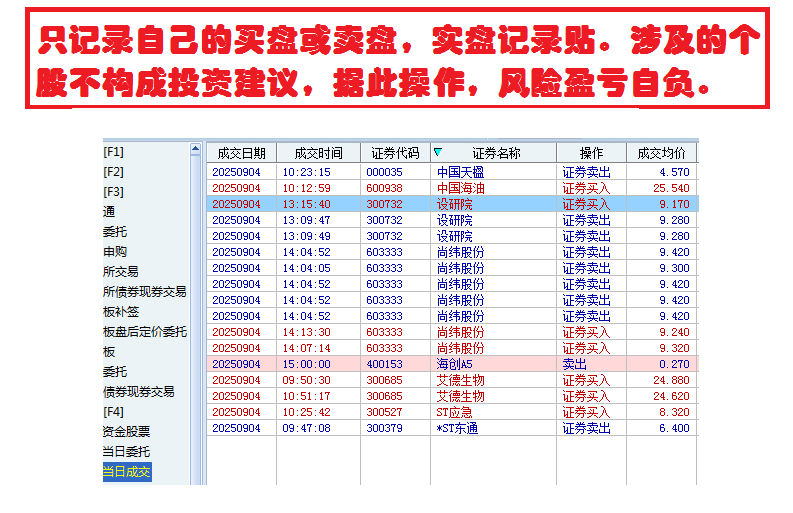
Task: Click time 09:47:08 cell
Action: 306,428
